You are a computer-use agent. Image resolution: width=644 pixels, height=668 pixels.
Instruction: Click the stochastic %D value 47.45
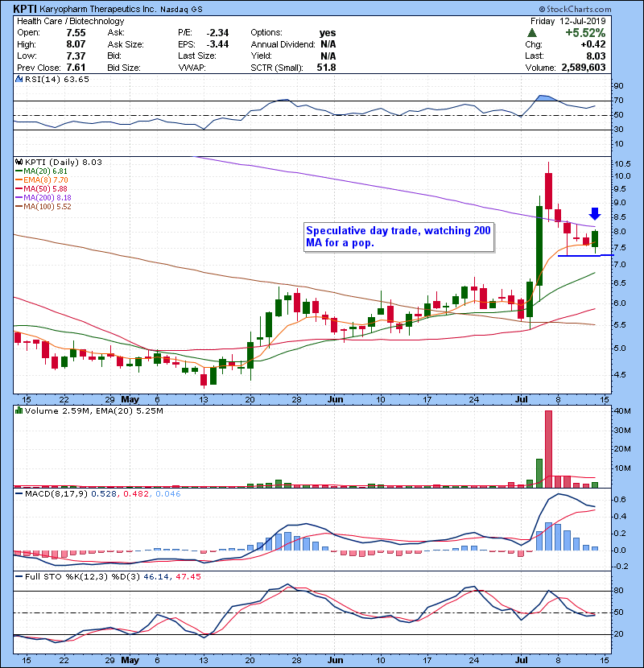[x=188, y=576]
